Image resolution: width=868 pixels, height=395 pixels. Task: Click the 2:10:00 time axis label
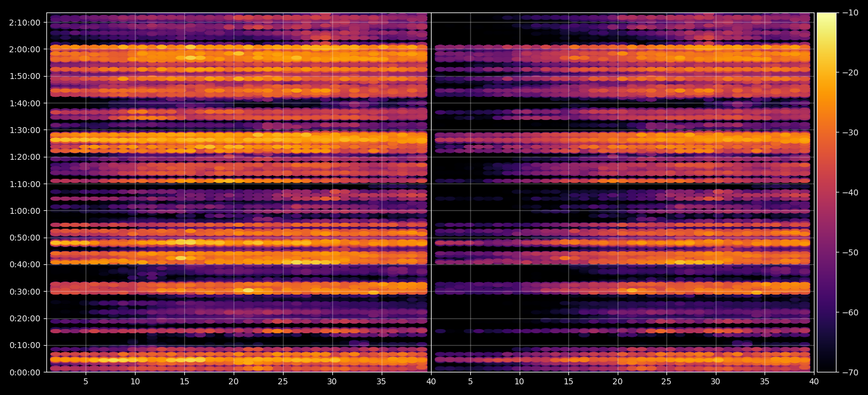click(26, 23)
